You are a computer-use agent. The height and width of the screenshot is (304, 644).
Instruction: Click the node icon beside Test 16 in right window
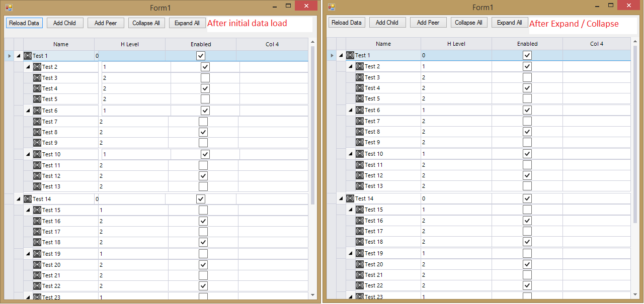[360, 221]
